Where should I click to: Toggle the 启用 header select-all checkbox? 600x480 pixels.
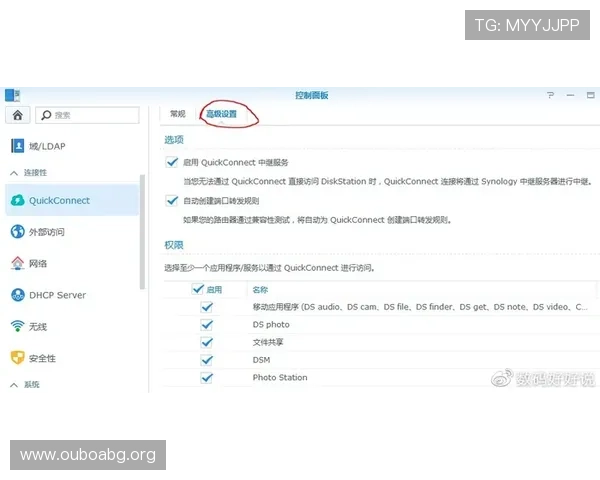pyautogui.click(x=197, y=289)
